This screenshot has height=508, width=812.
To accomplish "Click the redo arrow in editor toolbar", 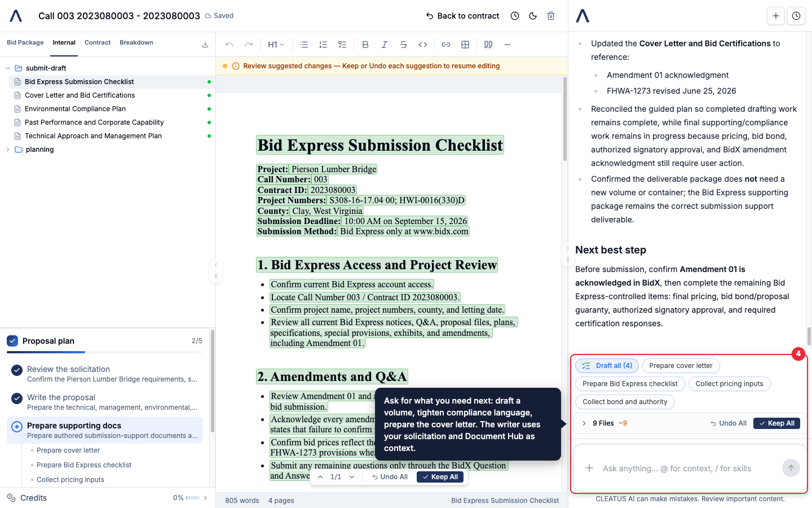I will click(249, 45).
